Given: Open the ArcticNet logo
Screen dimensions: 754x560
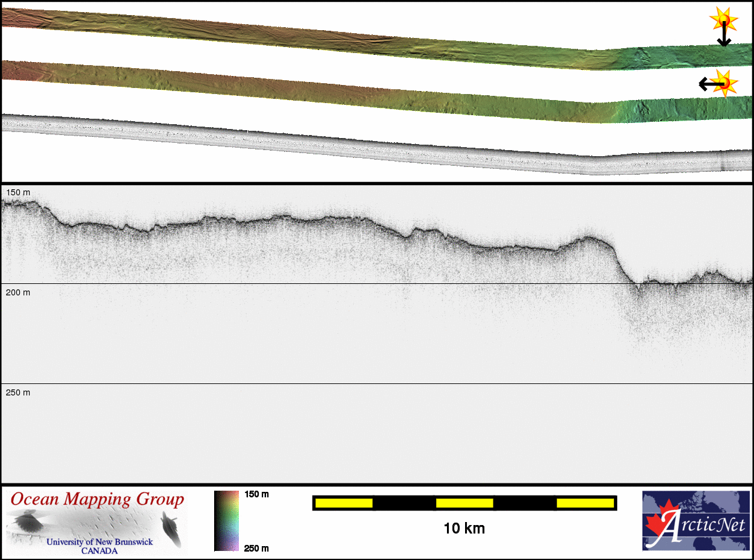Looking at the screenshot, I should point(695,520).
